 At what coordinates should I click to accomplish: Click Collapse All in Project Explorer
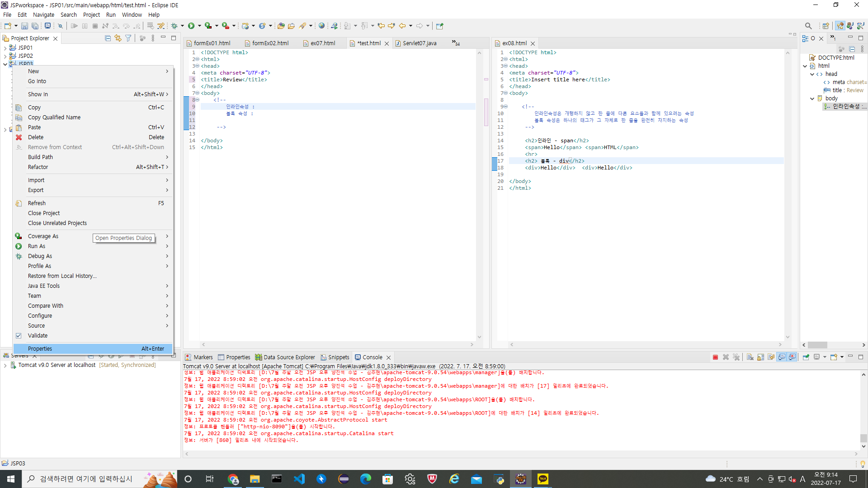pyautogui.click(x=108, y=38)
